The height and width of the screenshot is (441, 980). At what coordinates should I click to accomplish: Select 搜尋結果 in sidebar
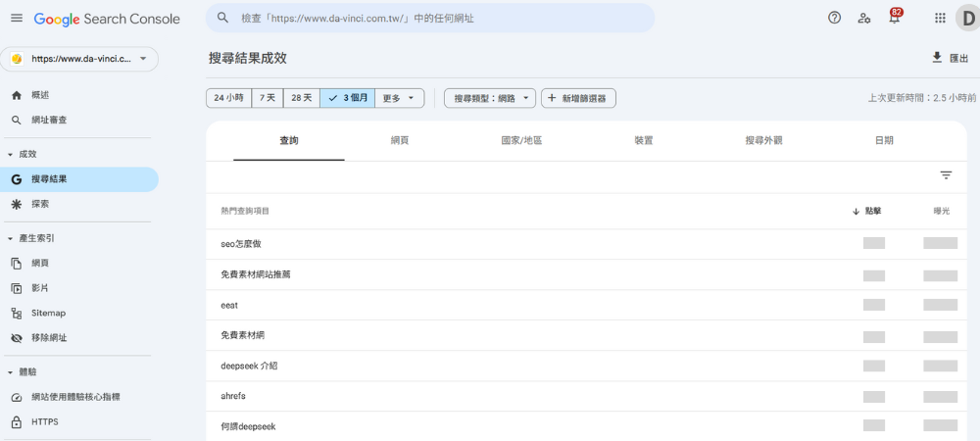[x=79, y=179]
